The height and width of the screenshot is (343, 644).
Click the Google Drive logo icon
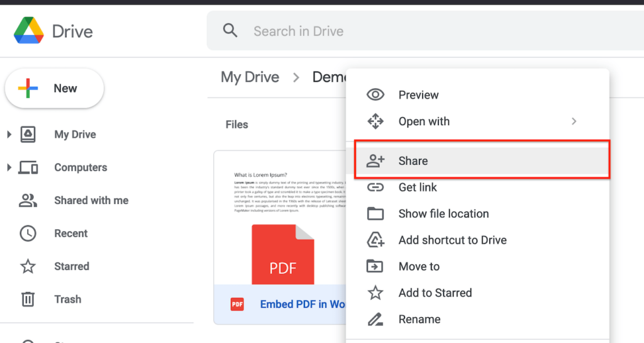[x=28, y=31]
